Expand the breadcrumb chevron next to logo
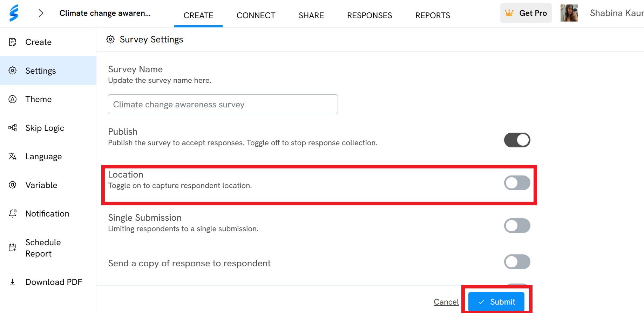Screen dimensions: 644x313 pos(41,13)
